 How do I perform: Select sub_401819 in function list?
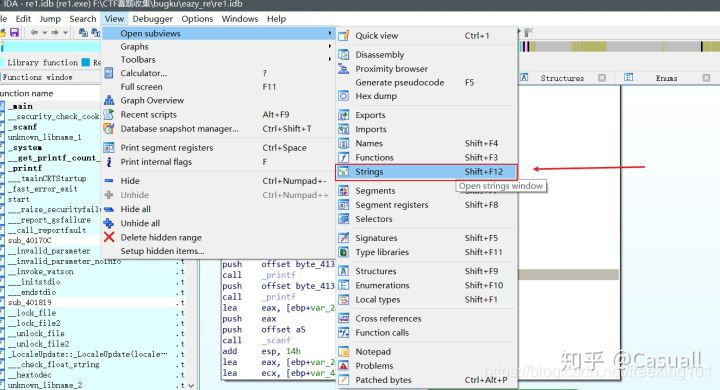pyautogui.click(x=29, y=302)
